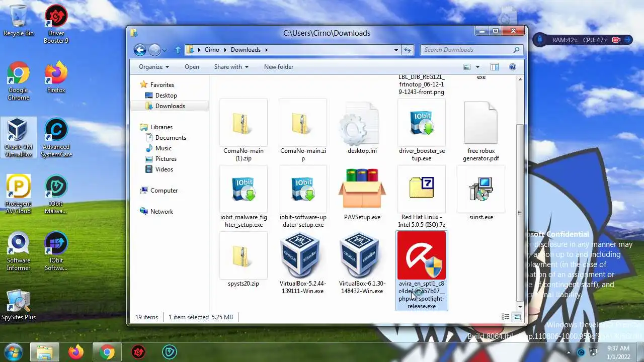The image size is (644, 362).
Task: Open Firefox desktop shortcut
Action: click(x=56, y=77)
